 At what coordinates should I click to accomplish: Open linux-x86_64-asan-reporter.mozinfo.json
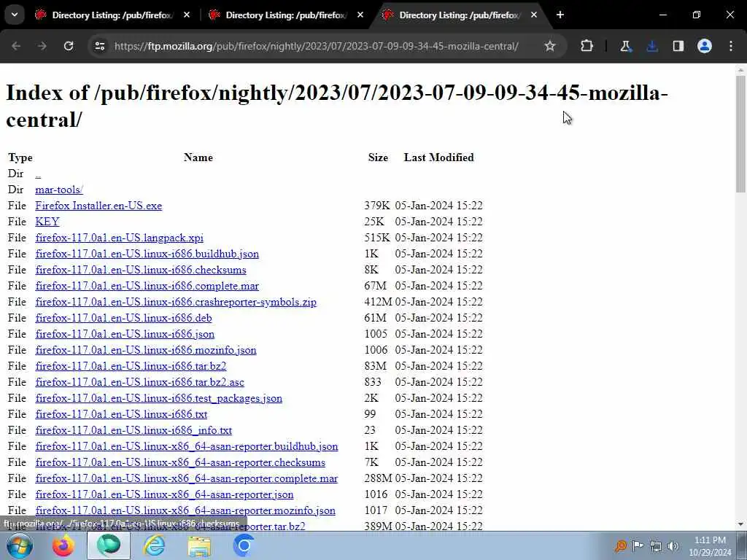point(185,510)
